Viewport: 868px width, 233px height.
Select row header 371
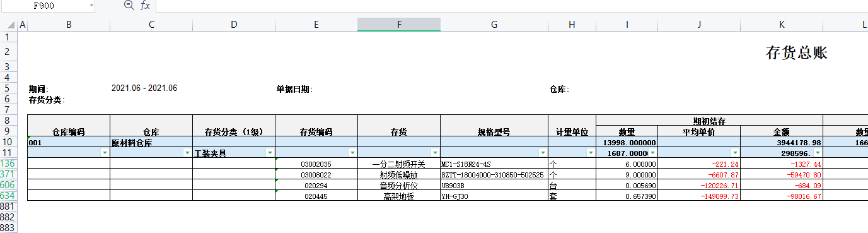pyautogui.click(x=8, y=174)
